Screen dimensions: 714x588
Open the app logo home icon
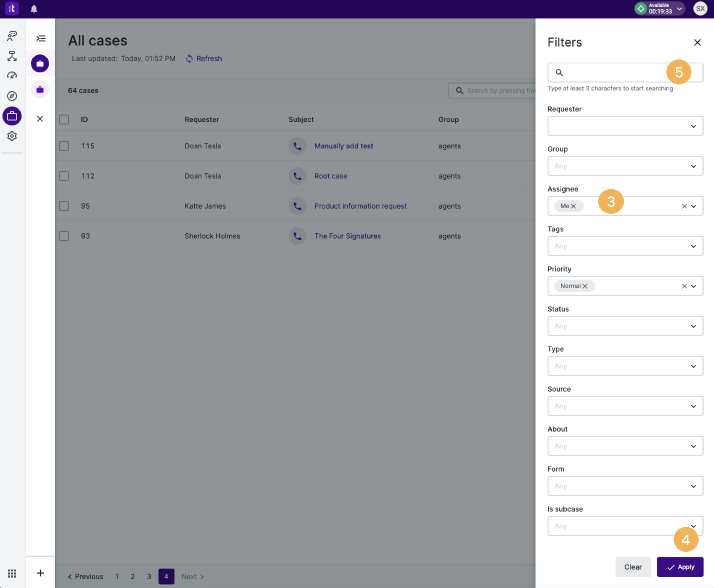coord(12,9)
